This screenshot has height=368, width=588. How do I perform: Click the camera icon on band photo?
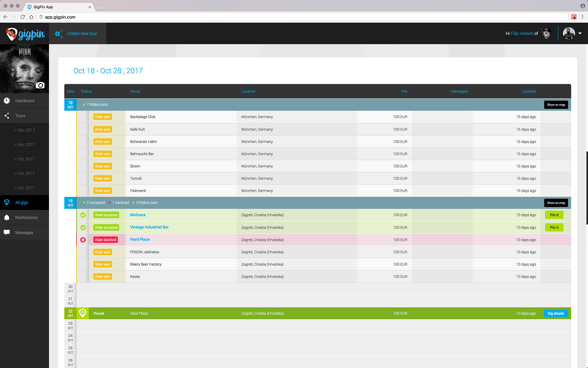tap(40, 85)
